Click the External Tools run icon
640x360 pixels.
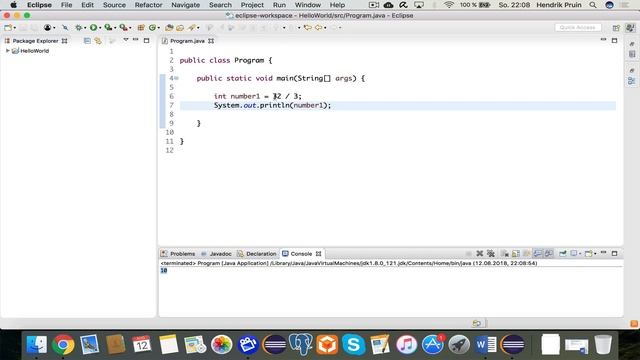(x=123, y=28)
